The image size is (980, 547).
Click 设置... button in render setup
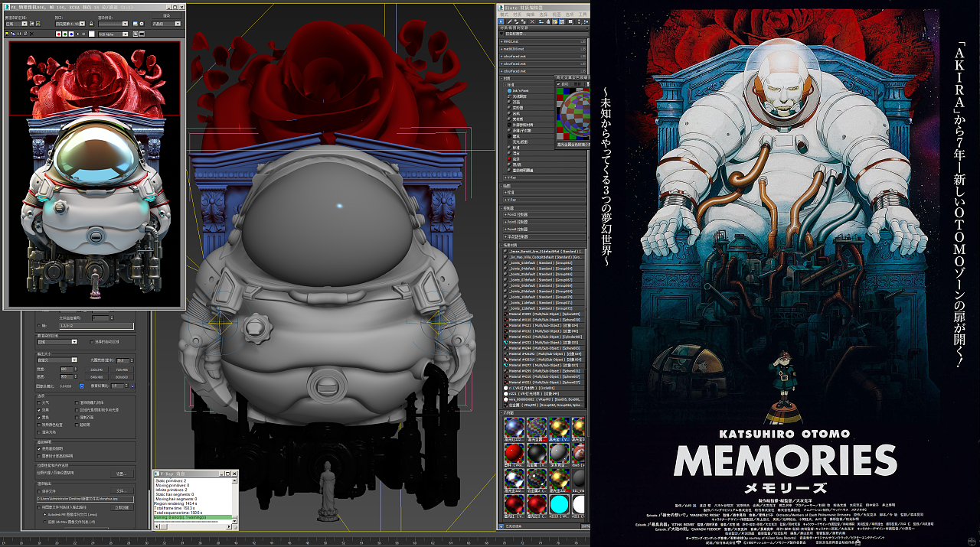click(122, 474)
